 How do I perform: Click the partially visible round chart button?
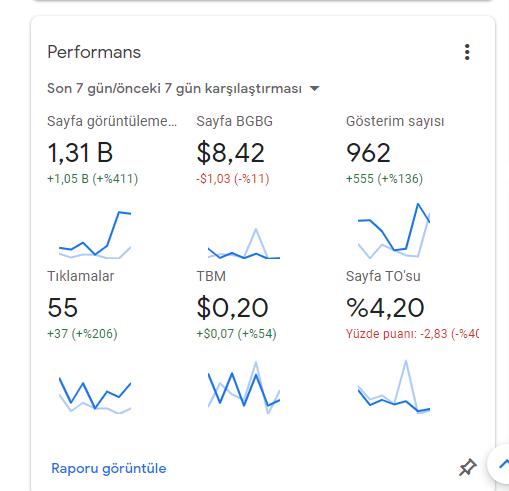[x=498, y=464]
